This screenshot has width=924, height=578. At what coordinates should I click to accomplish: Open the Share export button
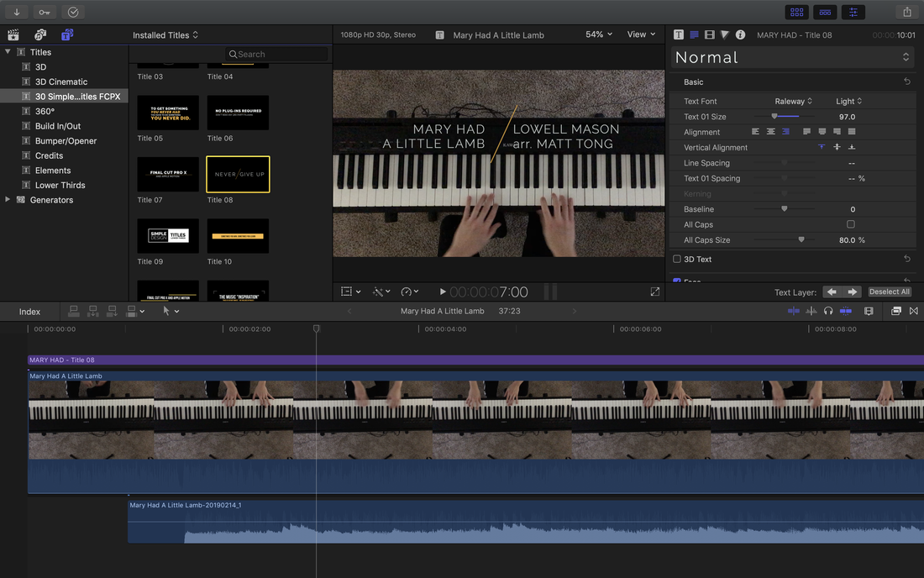(x=907, y=12)
